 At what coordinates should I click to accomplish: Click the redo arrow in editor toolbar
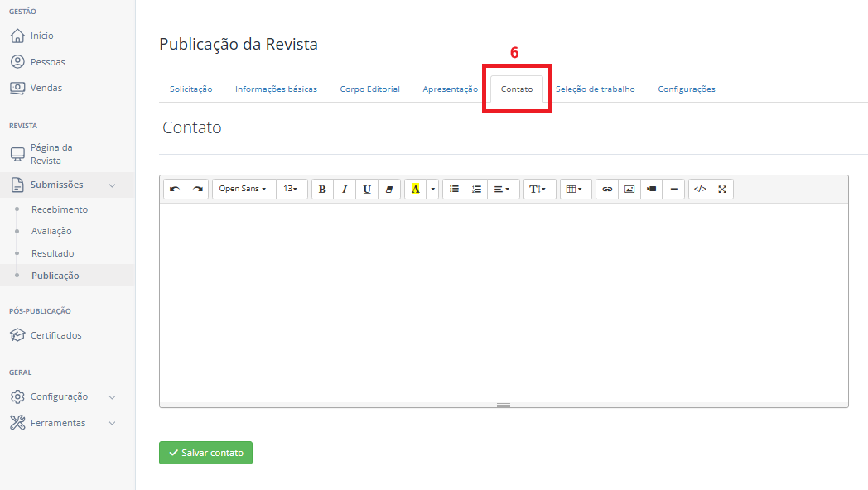pyautogui.click(x=198, y=190)
